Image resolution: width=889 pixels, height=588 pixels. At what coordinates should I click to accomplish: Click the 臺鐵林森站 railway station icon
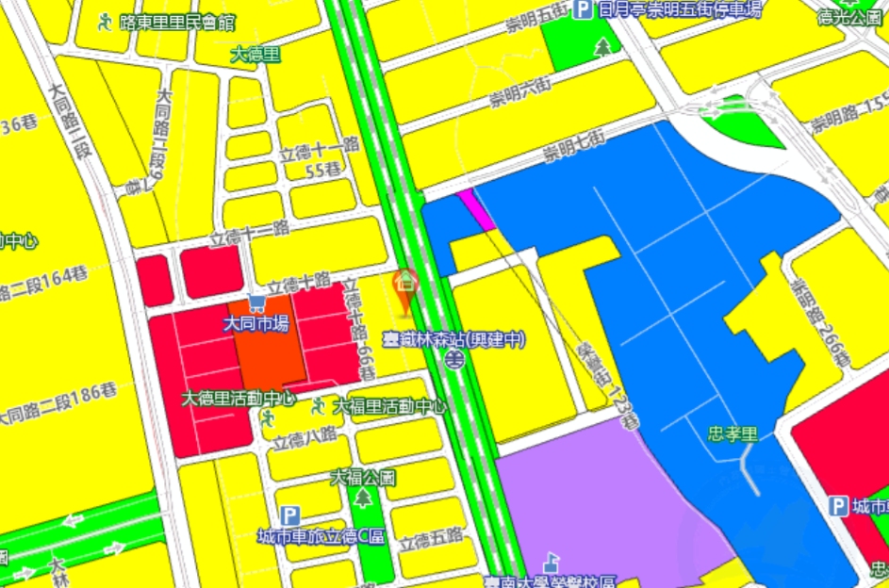pos(454,359)
